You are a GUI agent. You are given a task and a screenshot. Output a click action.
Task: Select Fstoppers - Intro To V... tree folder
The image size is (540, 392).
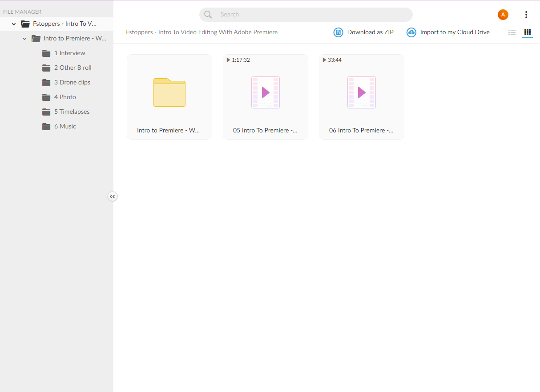65,24
